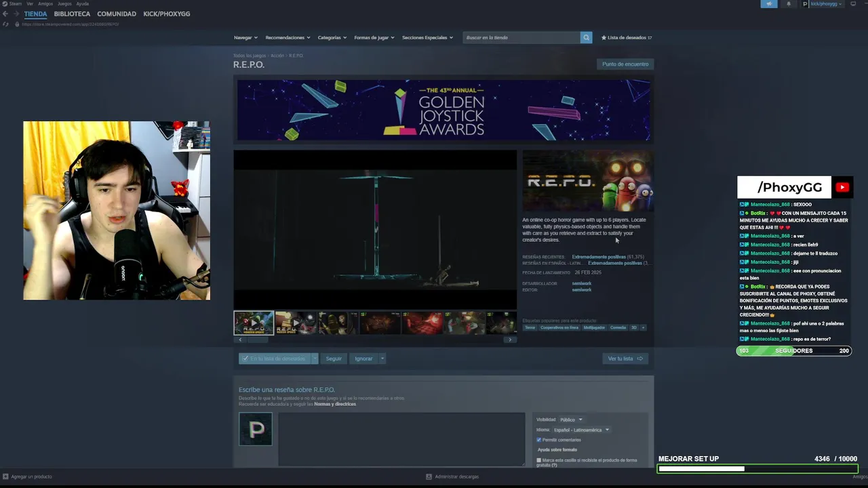Open the Amigos menu
Screen dimensions: 868x488
click(45, 3)
